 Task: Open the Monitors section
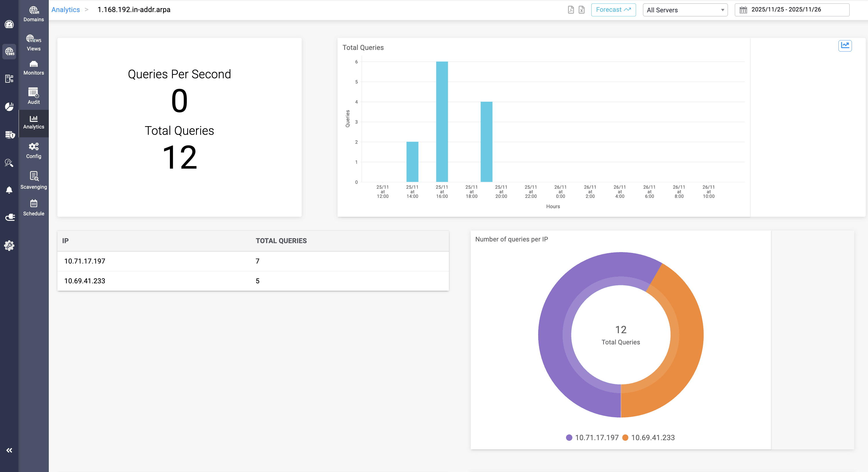(33, 68)
